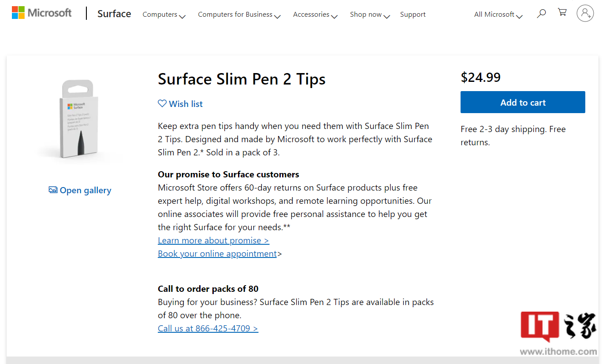The width and height of the screenshot is (606, 364).
Task: Go to the Surface brand home link
Action: click(x=114, y=14)
